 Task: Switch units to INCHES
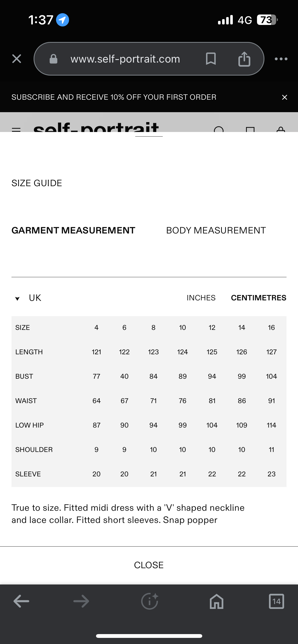point(201,298)
